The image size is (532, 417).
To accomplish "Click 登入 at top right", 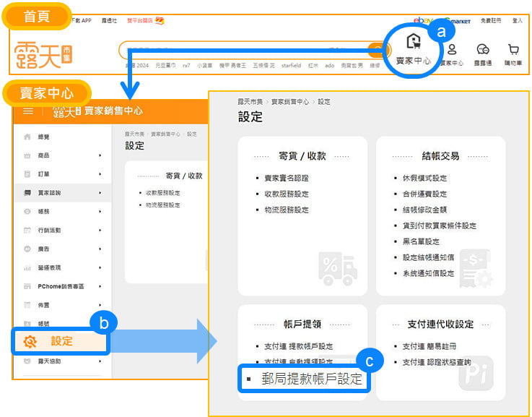I will tap(517, 21).
